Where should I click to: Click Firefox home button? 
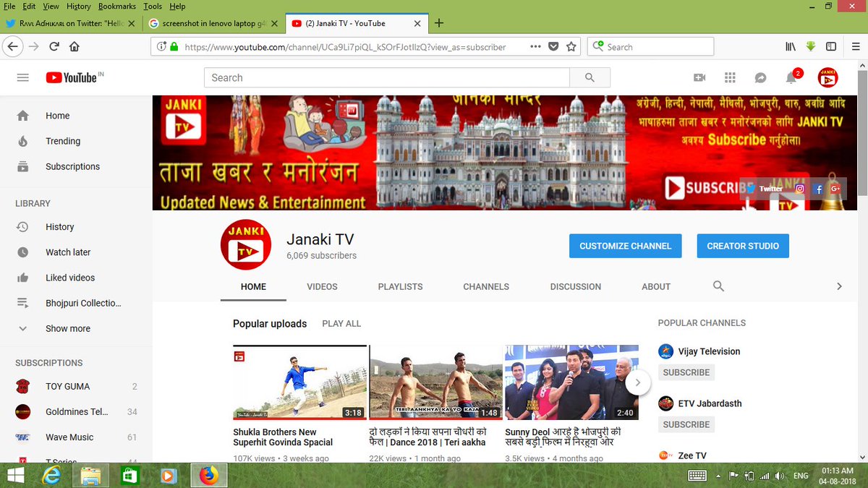(x=75, y=46)
